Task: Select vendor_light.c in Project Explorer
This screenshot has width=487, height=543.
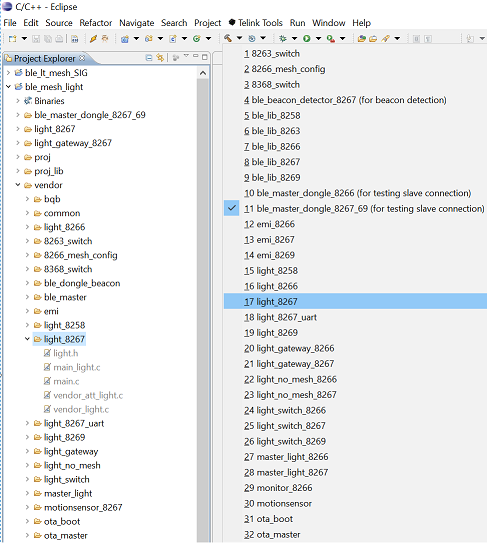Action: (81, 409)
